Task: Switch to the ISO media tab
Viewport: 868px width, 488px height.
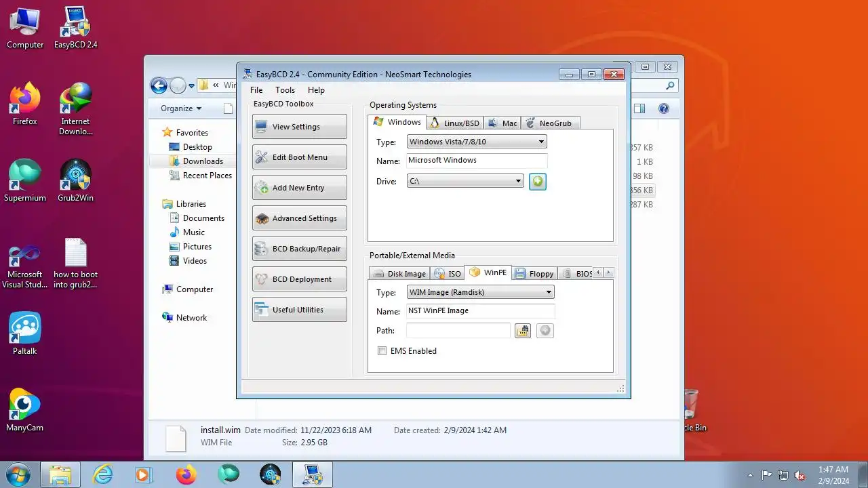Action: [x=448, y=273]
